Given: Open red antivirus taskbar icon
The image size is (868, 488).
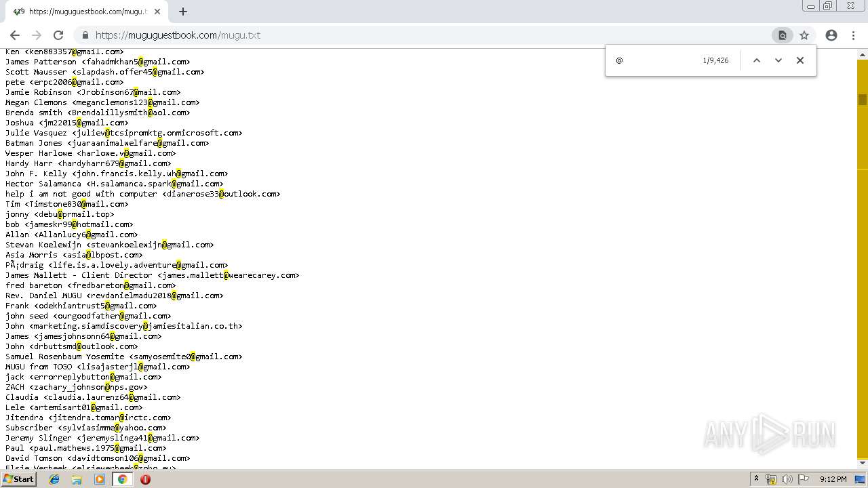Looking at the screenshot, I should 145,479.
